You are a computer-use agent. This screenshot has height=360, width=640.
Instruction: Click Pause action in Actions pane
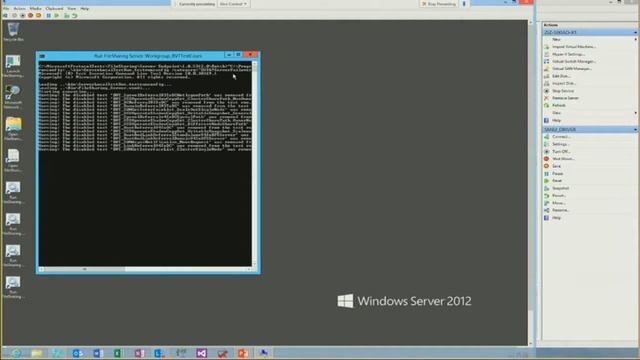pos(557,173)
